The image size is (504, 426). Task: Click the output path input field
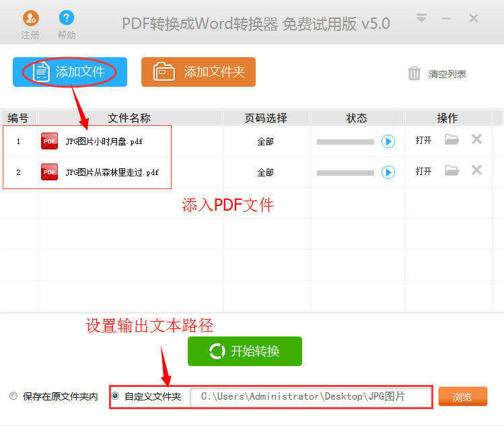tap(310, 397)
